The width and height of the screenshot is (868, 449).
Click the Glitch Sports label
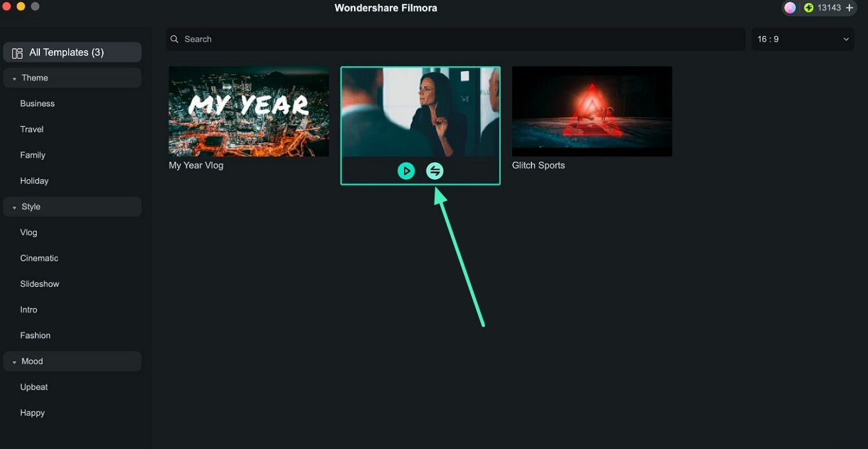coord(538,165)
